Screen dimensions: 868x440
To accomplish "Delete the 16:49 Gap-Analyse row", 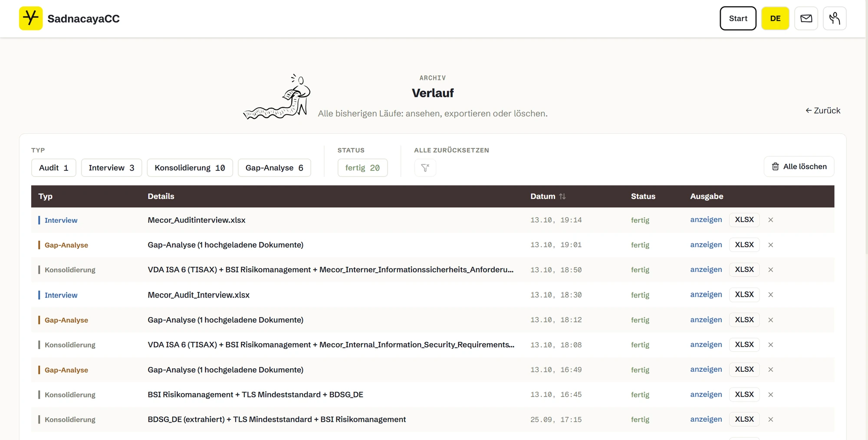I will [x=770, y=370].
